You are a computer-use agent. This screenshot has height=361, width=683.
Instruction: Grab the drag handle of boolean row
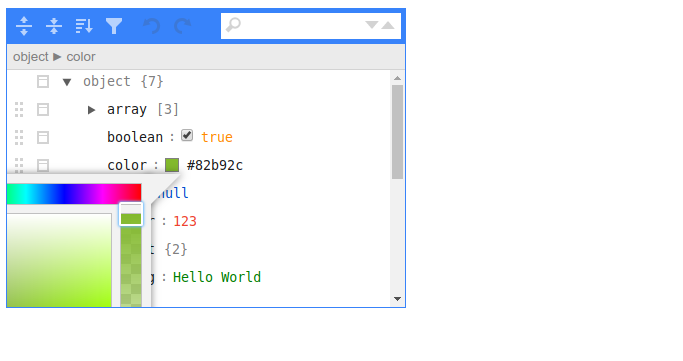click(x=19, y=138)
